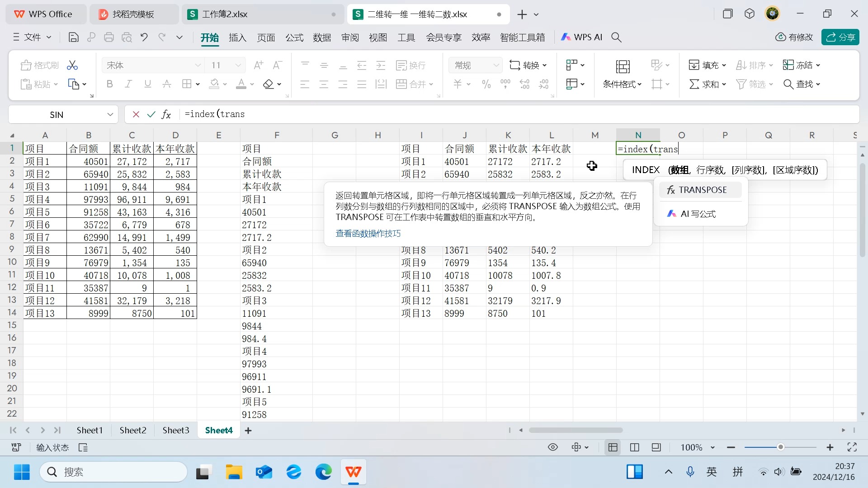Toggle italic formatting
The height and width of the screenshot is (488, 868).
pos(128,84)
